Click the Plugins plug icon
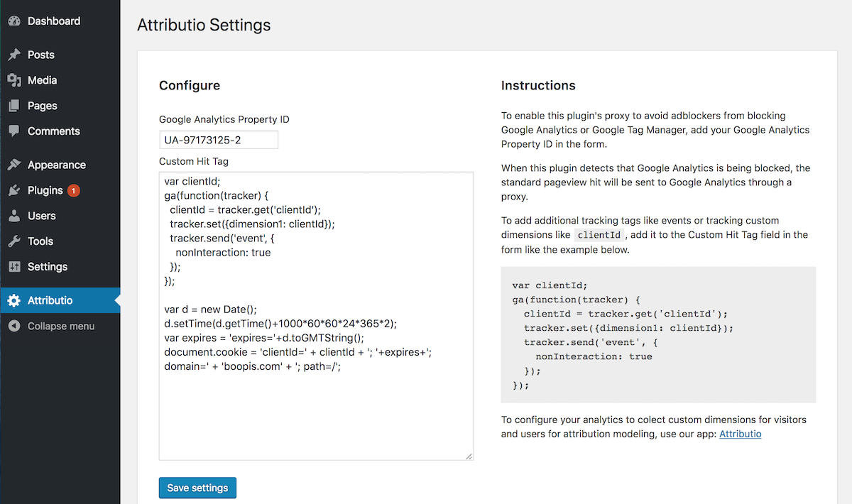 coord(14,190)
